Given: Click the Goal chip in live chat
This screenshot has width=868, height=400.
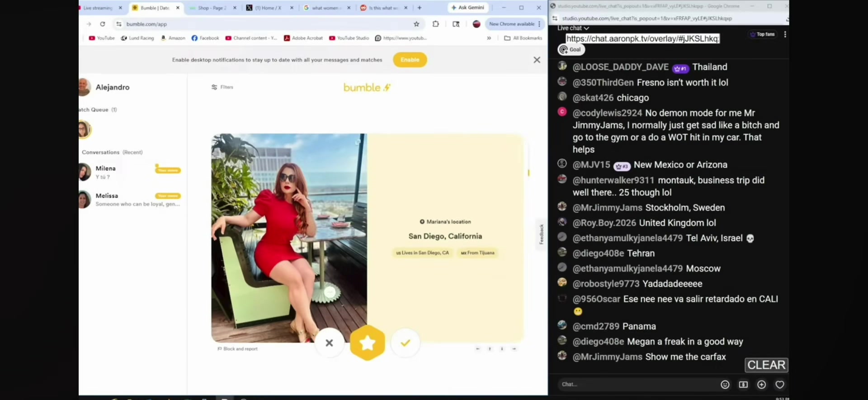Looking at the screenshot, I should pos(571,49).
